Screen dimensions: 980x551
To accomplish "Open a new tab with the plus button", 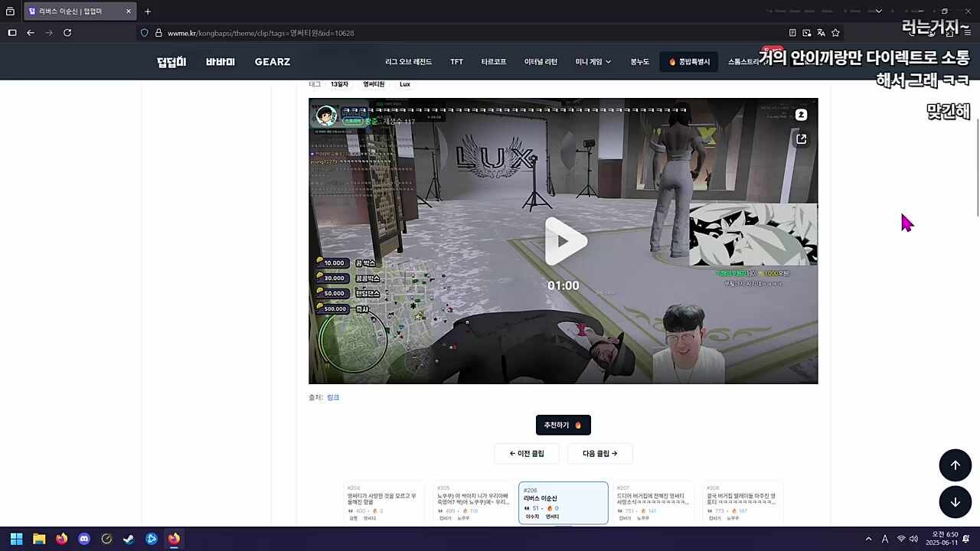I will [148, 11].
